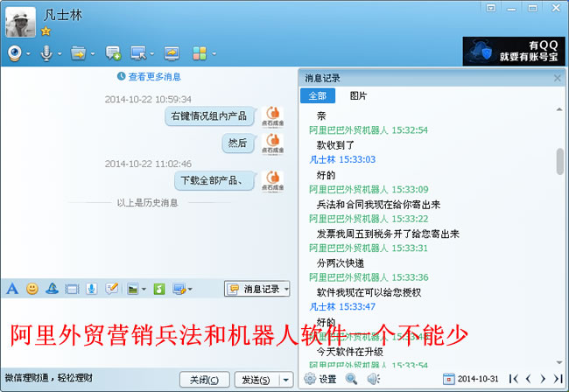Expand 消息记录 button dropdown arrow

click(286, 289)
